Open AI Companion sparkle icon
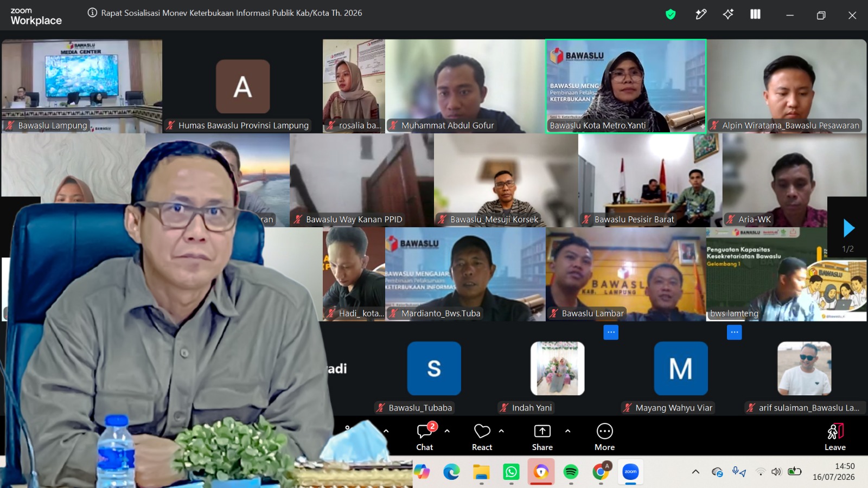 pos(728,15)
